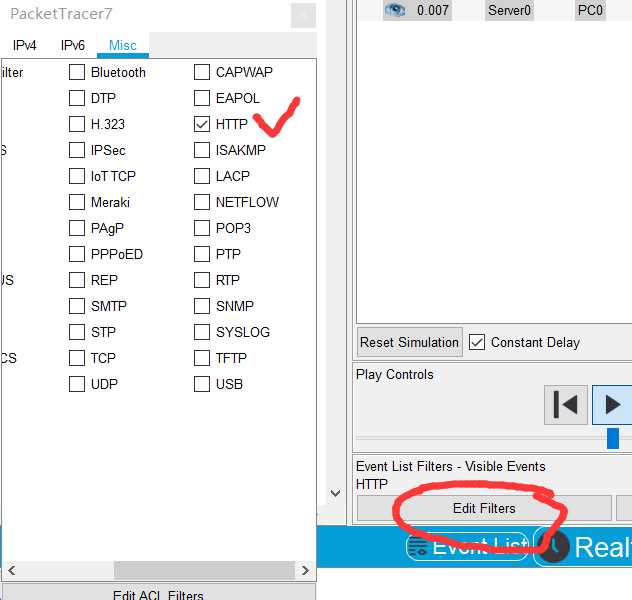This screenshot has width=632, height=600.
Task: Click the horizontal scrollbar thumb
Action: (x=204, y=570)
